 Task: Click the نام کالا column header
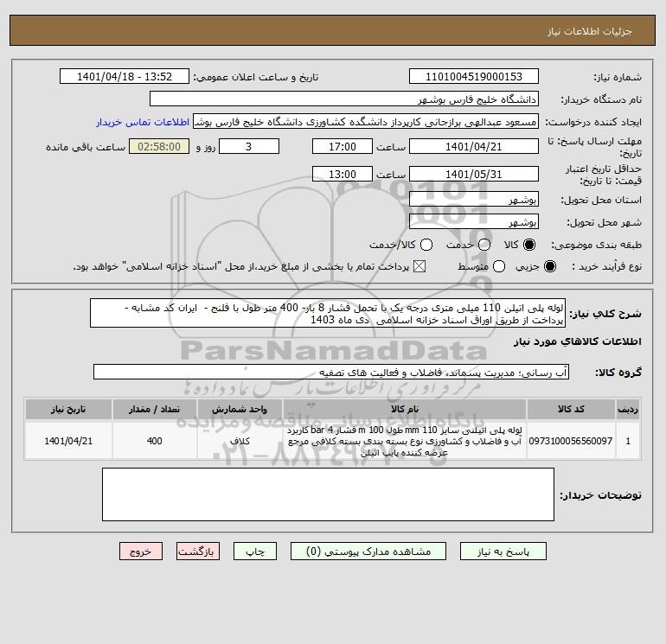tap(405, 409)
